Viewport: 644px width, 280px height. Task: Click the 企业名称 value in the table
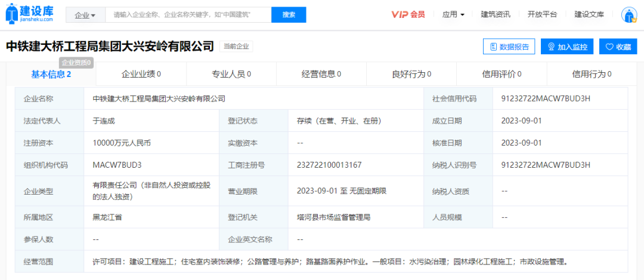159,99
